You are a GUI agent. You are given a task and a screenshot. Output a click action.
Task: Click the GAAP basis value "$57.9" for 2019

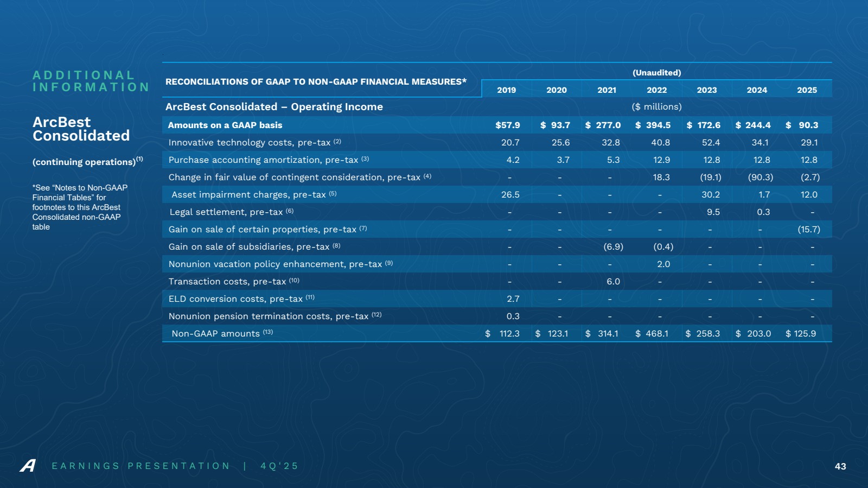(508, 125)
